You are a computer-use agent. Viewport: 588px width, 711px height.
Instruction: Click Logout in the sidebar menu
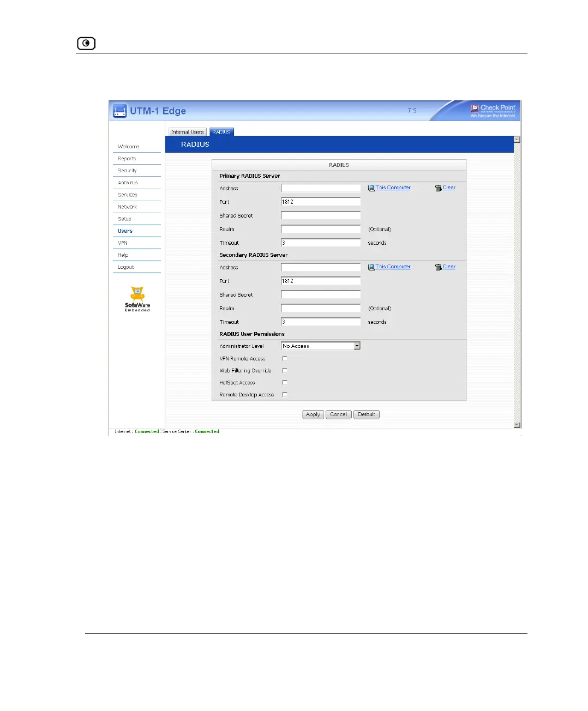[126, 267]
